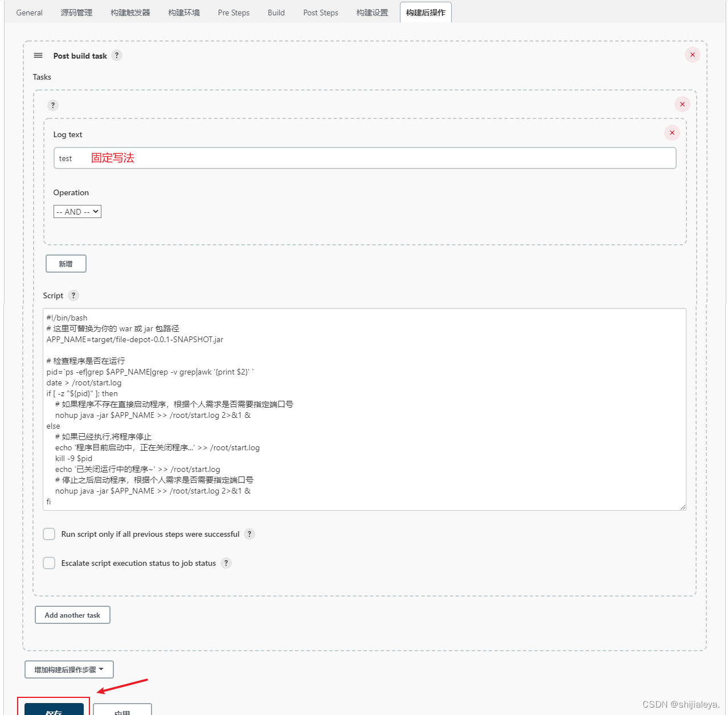Screen dimensions: 728x715
Task: Select the 构建后操作 tab
Action: tap(426, 13)
